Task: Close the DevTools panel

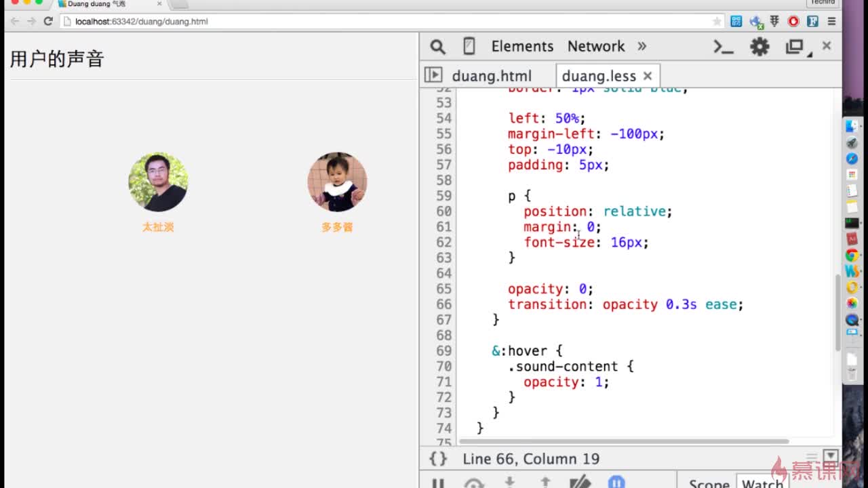Action: pyautogui.click(x=827, y=45)
